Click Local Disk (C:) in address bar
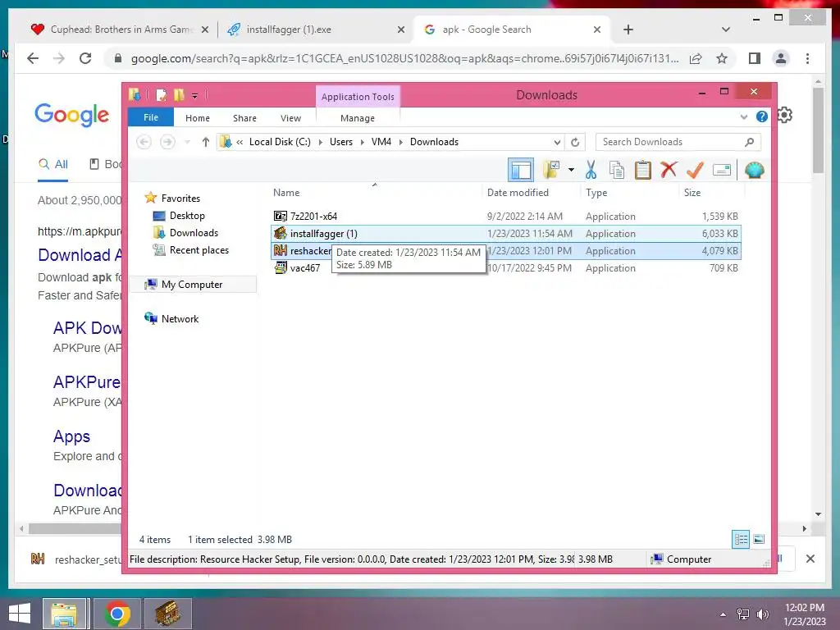The width and height of the screenshot is (840, 630). (280, 142)
